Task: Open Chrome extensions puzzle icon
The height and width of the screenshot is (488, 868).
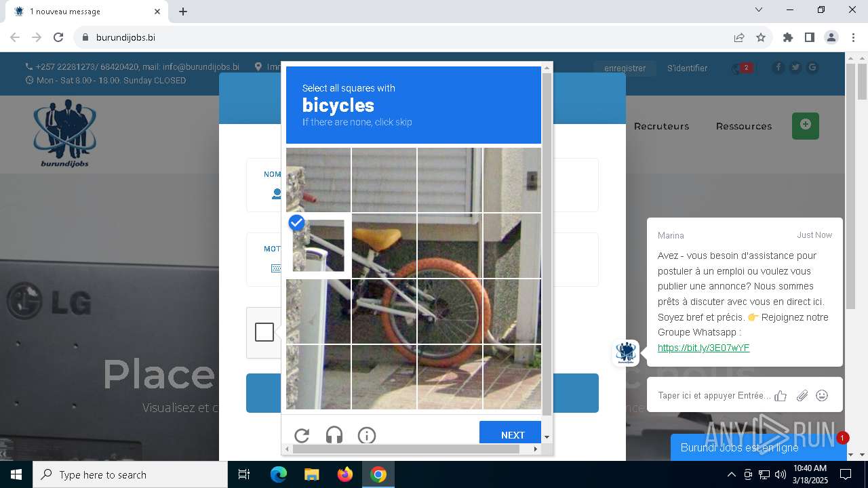Action: [x=788, y=37]
